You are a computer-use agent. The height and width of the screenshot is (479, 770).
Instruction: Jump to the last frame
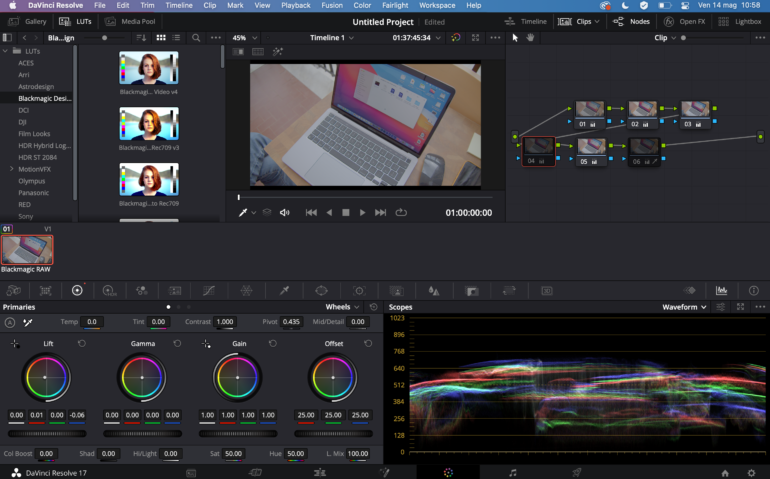pyautogui.click(x=381, y=213)
